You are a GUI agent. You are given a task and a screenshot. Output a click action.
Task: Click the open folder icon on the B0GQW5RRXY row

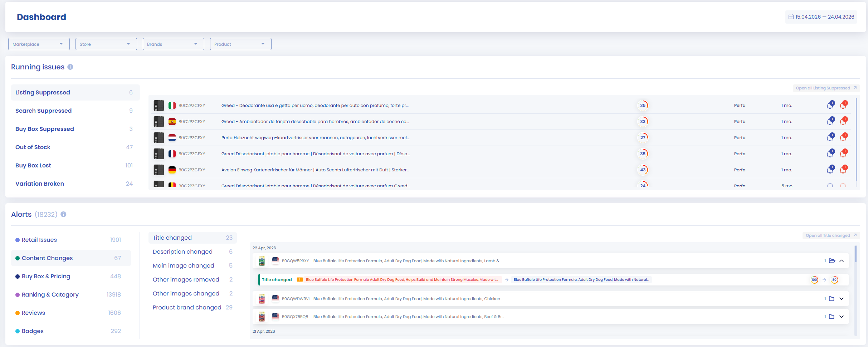[832, 261]
